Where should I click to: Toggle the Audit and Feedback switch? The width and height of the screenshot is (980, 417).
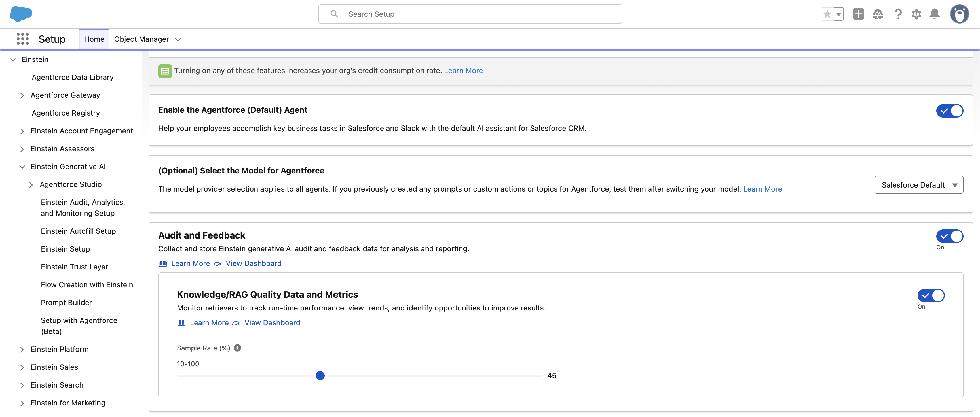pyautogui.click(x=950, y=237)
